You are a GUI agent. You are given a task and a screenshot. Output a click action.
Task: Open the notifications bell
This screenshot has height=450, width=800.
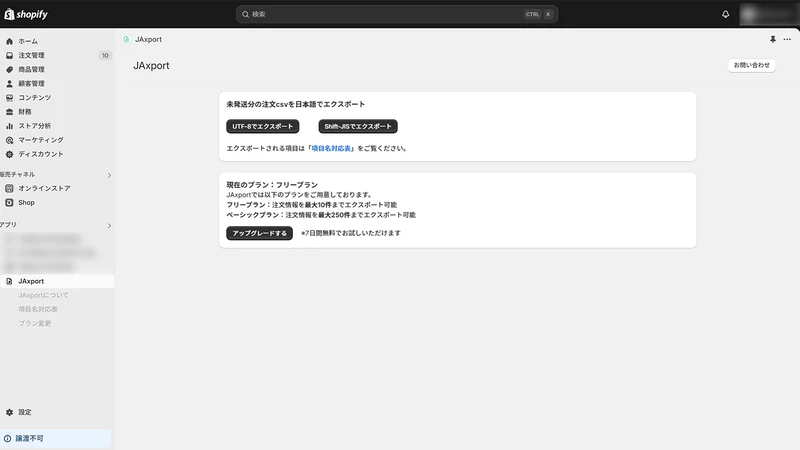point(725,14)
